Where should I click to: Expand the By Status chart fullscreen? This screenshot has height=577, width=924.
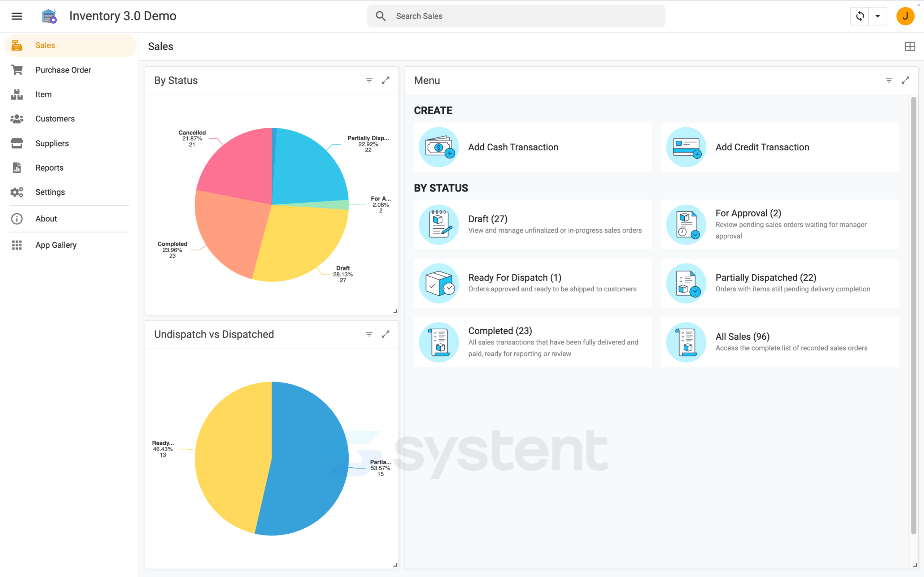click(385, 80)
